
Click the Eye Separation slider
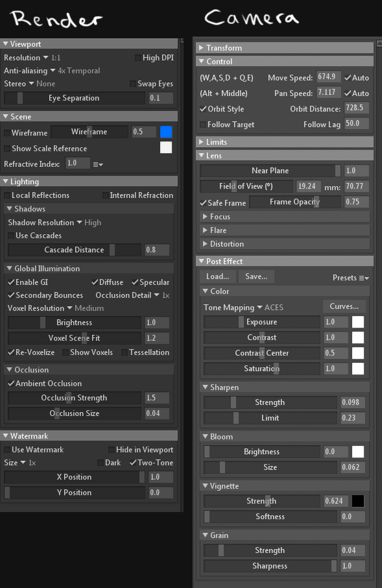(75, 98)
